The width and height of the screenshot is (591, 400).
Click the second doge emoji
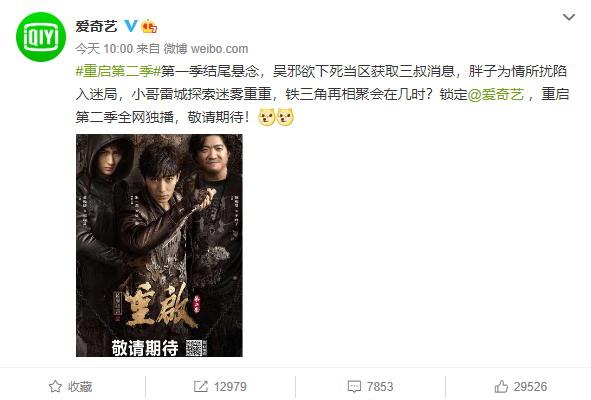(285, 117)
